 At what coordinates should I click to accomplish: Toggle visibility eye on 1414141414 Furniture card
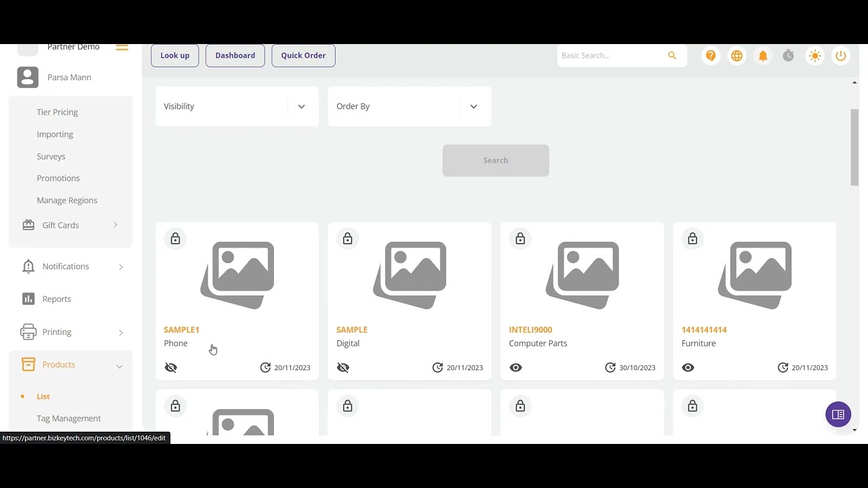coord(688,367)
